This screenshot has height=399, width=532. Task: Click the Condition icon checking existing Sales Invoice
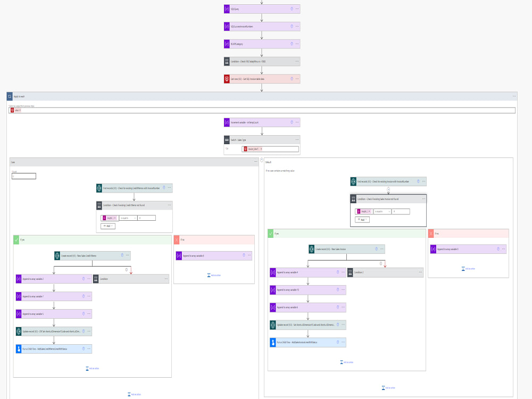click(x=353, y=199)
